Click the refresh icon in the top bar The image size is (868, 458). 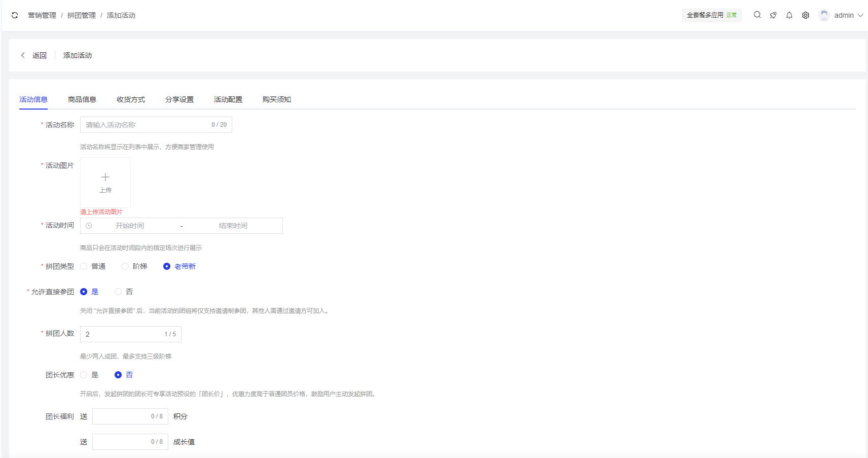point(15,15)
